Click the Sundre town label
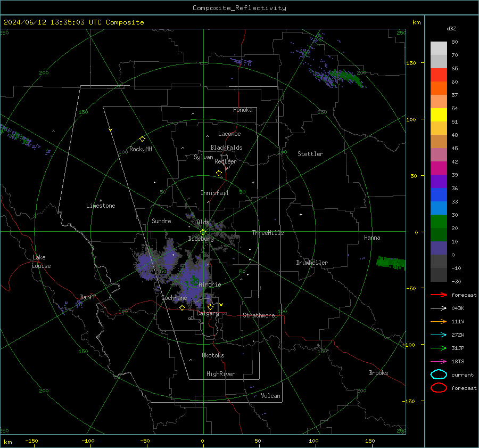Image resolution: width=479 pixels, height=448 pixels. pos(161,221)
